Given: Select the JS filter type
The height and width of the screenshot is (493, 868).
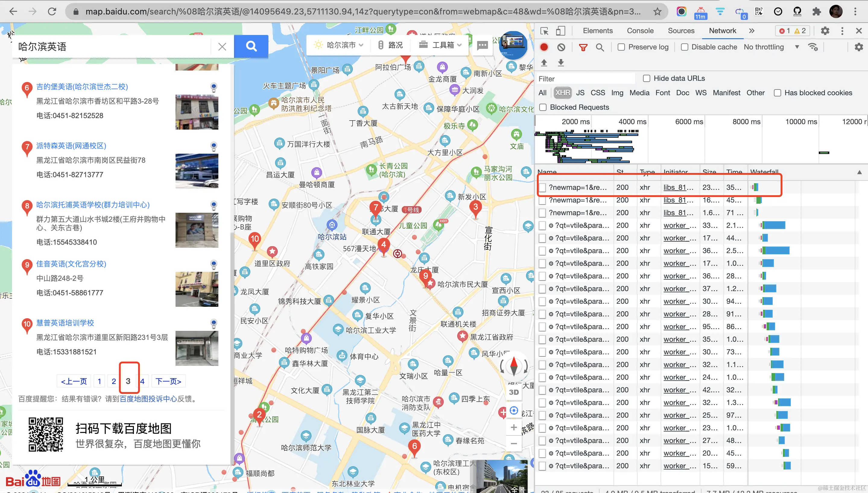Looking at the screenshot, I should pos(580,93).
